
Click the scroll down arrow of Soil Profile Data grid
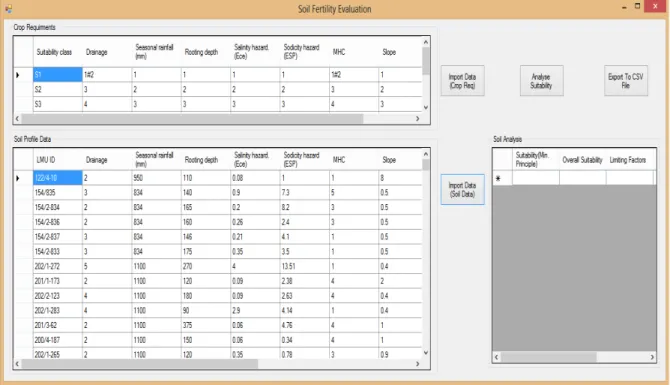pos(426,353)
